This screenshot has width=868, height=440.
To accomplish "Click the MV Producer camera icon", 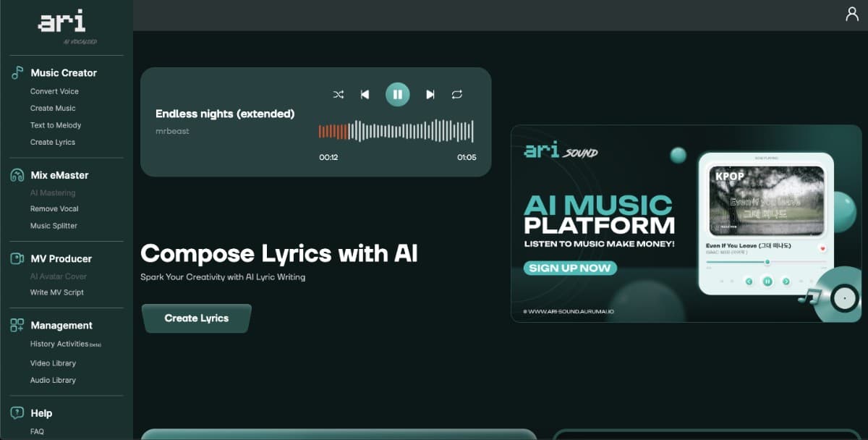I will [17, 258].
